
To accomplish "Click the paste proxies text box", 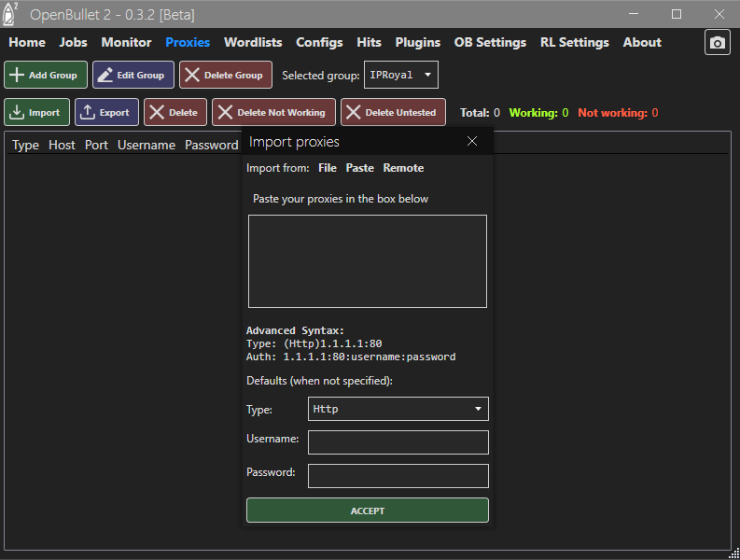I will coord(367,261).
